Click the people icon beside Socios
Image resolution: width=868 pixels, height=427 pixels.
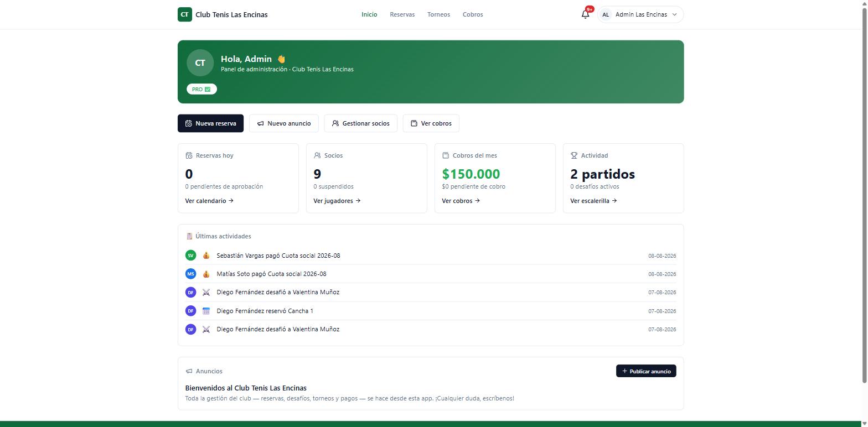pos(317,155)
